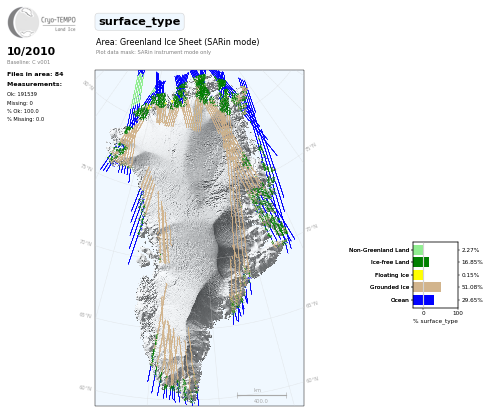Click the light green track lines on map
This screenshot has width=492, height=410.
[x=137, y=89]
